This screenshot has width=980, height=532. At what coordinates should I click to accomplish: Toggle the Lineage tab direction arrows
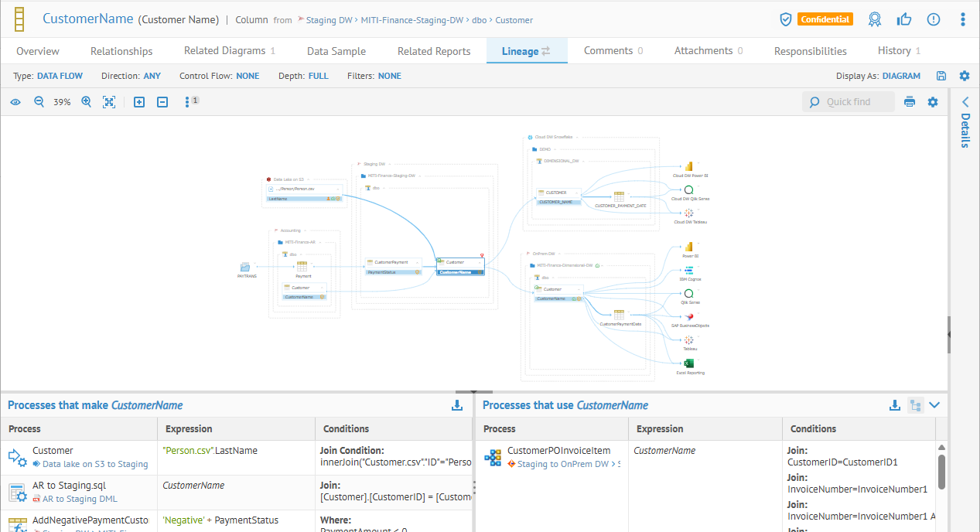(546, 51)
